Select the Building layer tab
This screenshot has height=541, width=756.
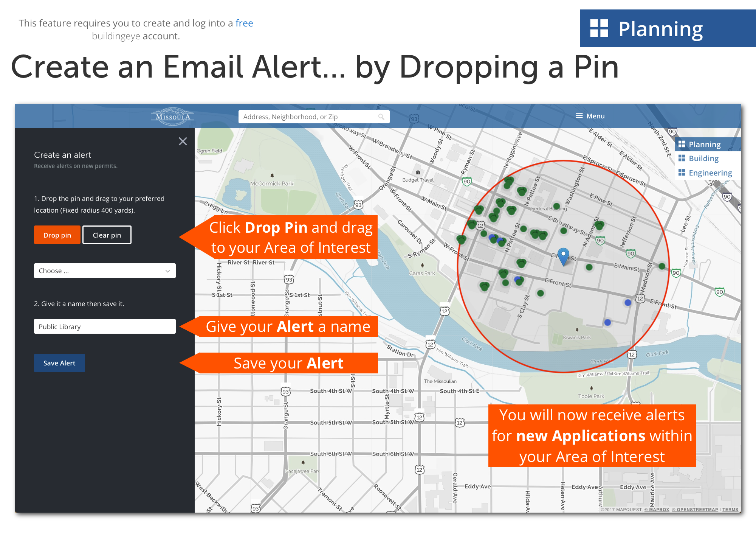coord(707,158)
